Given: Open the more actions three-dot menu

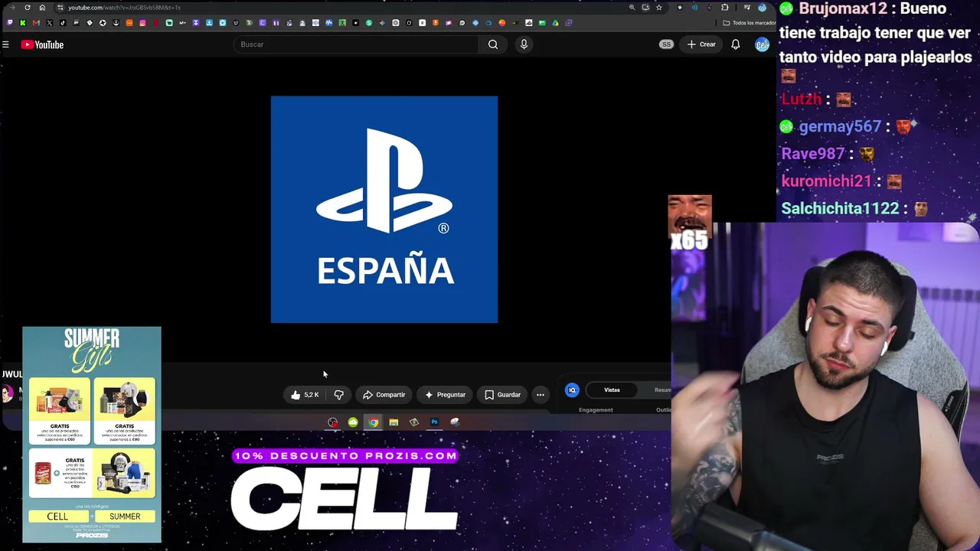Looking at the screenshot, I should pos(541,395).
